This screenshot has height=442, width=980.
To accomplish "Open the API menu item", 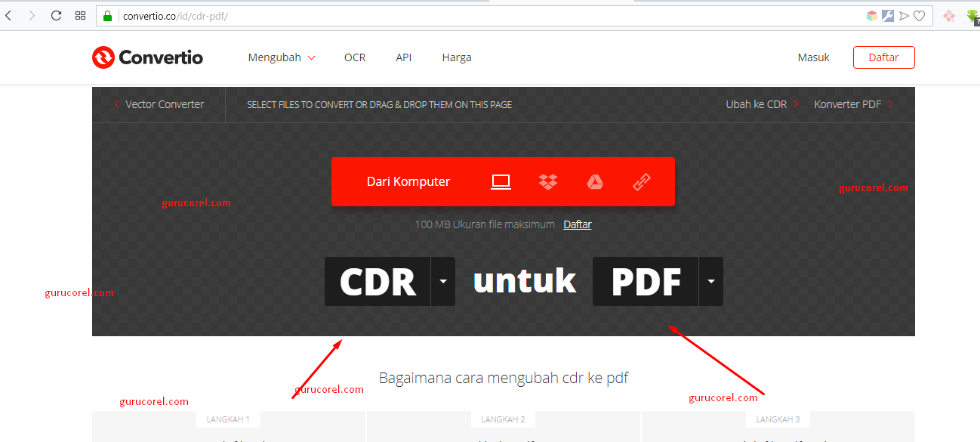I will (404, 57).
